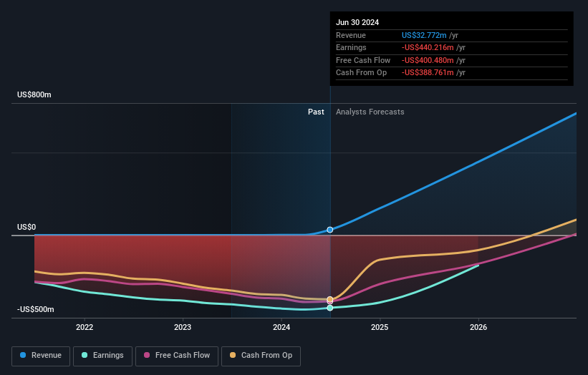
Task: Click the Revenue row label in tooltip
Action: pos(351,35)
